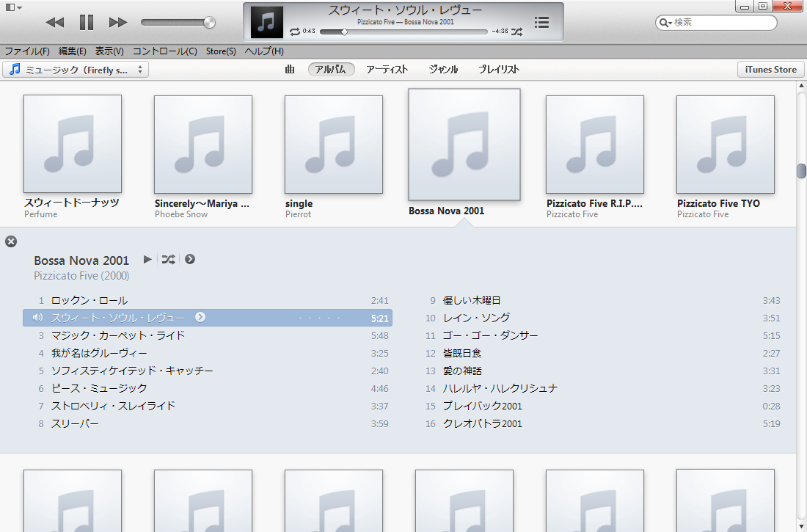
Task: Open the ファイル(F) menu
Action: pos(26,51)
